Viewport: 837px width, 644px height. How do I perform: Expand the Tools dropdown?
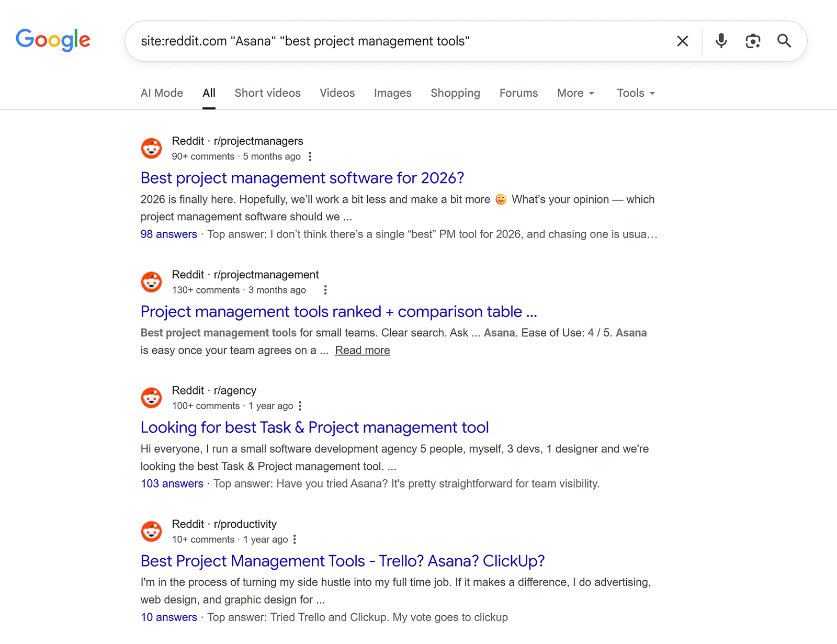tap(636, 93)
